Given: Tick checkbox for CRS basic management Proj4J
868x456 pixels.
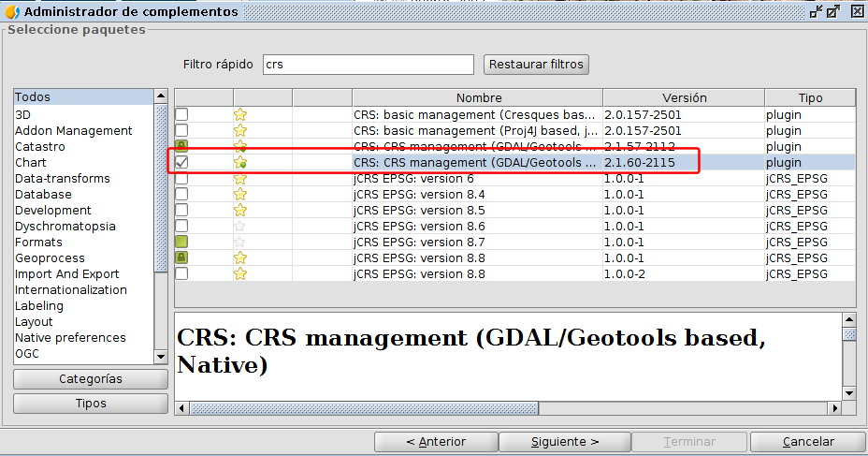Looking at the screenshot, I should pyautogui.click(x=181, y=131).
